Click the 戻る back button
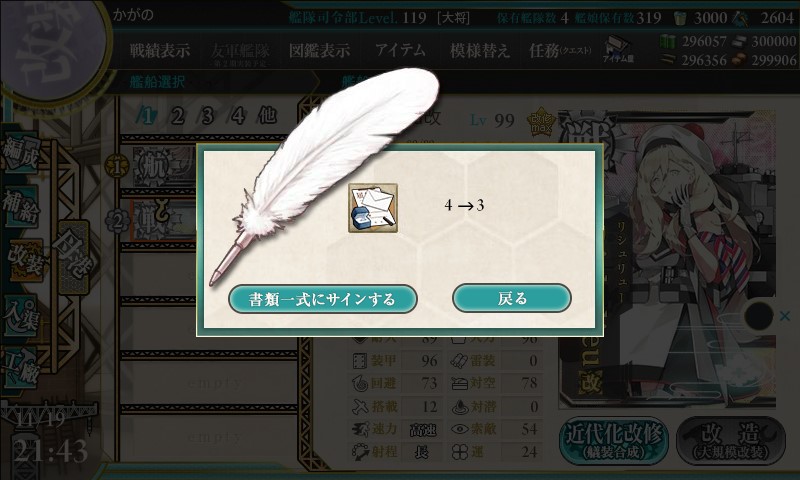This screenshot has width=800, height=480. click(512, 298)
